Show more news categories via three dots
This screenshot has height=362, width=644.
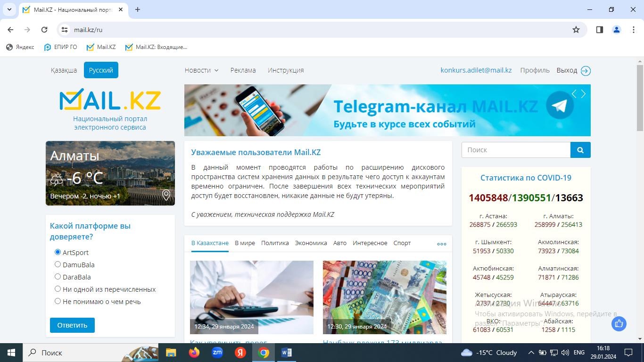point(441,244)
